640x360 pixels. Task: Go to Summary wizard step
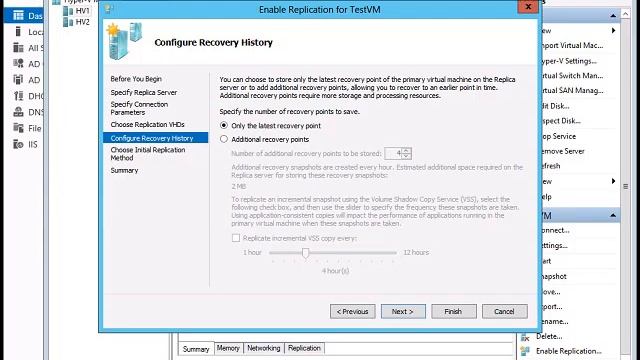pos(124,170)
